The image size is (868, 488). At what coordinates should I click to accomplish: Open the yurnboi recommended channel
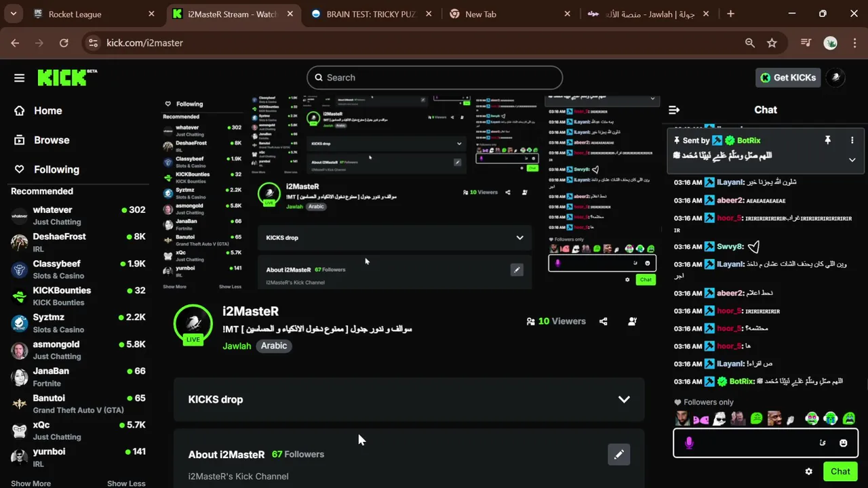pyautogui.click(x=78, y=457)
